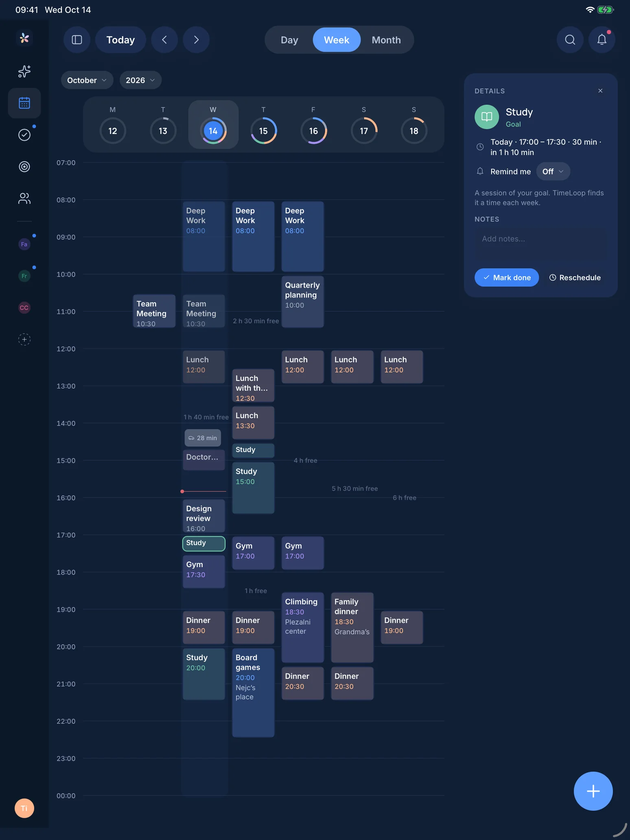This screenshot has height=840, width=630.
Task: Open Family dinner event at Grandma's
Action: pyautogui.click(x=352, y=628)
